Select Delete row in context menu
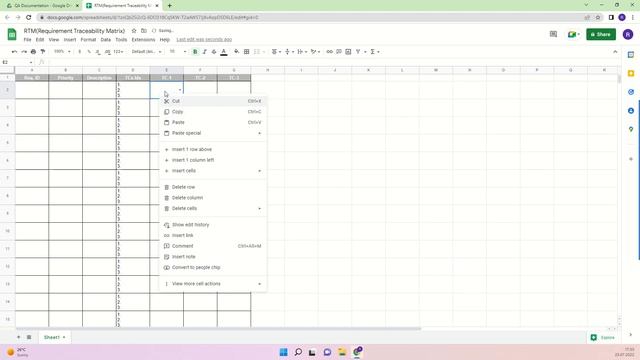 pyautogui.click(x=213, y=187)
